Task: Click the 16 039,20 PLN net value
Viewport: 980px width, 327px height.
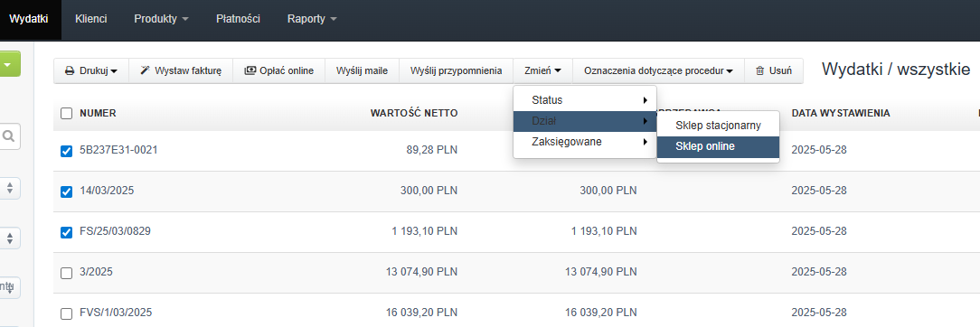Action: tap(422, 312)
